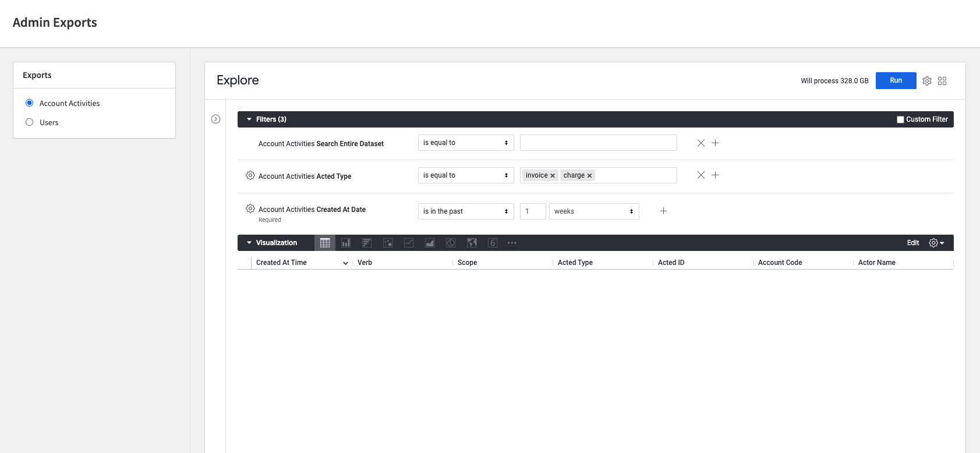Remove the Acted Type filter

(x=701, y=175)
